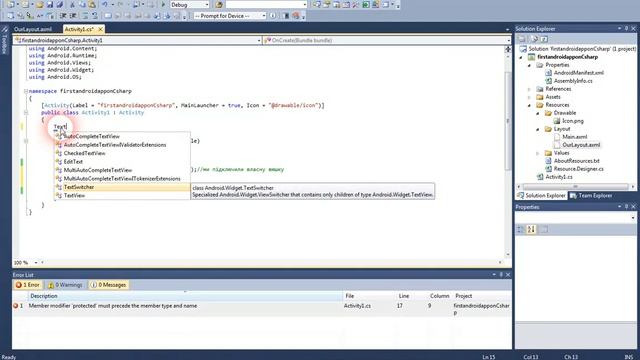
Task: Click Alphabetical sort icon in Properties panel
Action: (x=531, y=229)
